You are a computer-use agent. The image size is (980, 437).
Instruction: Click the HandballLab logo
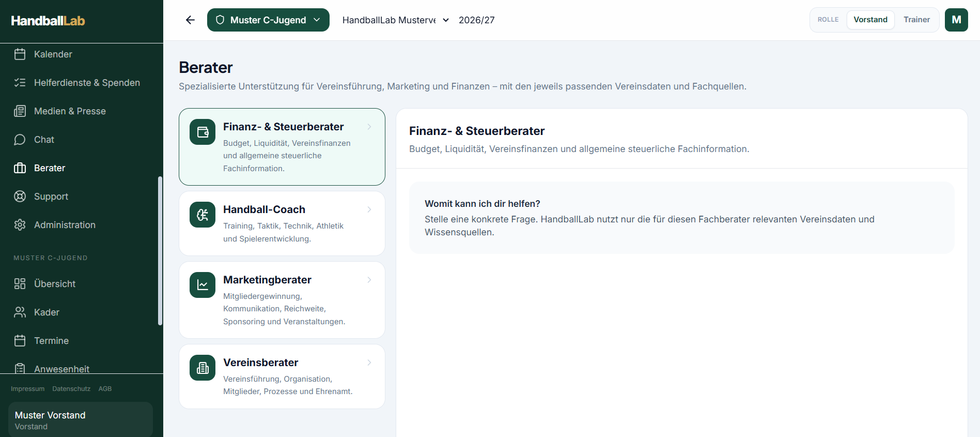(x=48, y=21)
